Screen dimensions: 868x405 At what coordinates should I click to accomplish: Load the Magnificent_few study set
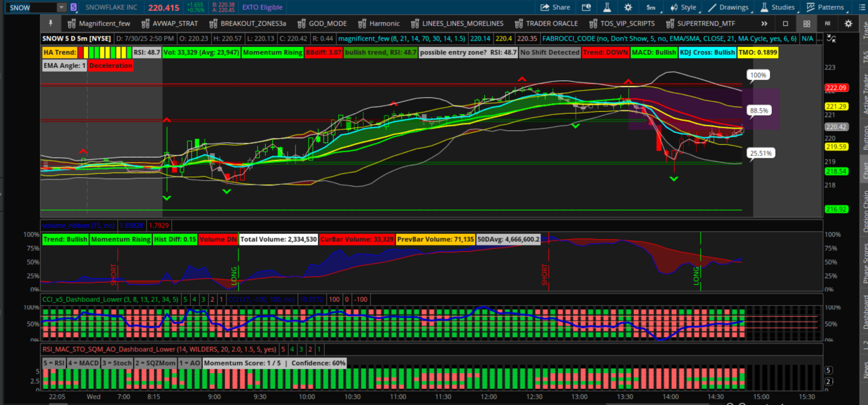click(99, 23)
